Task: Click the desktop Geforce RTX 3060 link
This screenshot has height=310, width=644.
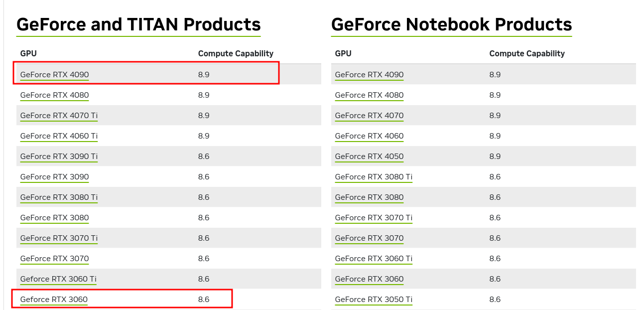Action: (54, 300)
